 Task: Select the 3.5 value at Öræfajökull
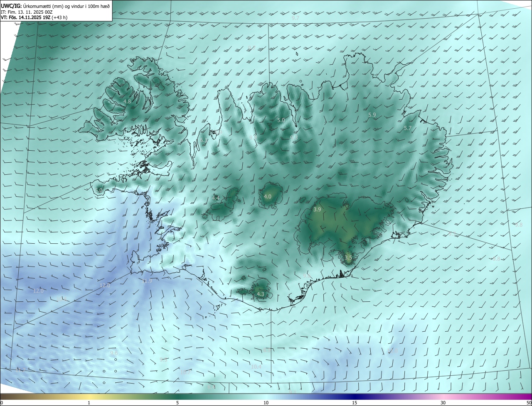[x=348, y=257]
